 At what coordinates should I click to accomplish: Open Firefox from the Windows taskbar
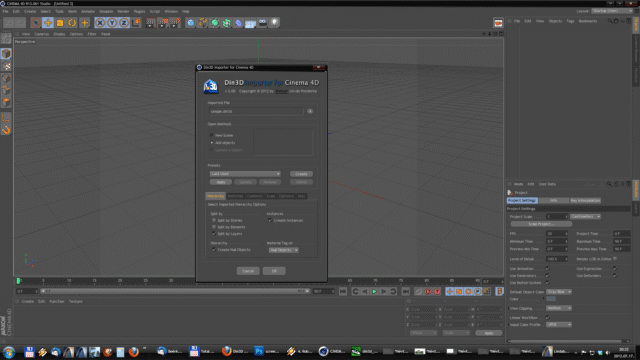click(133, 352)
